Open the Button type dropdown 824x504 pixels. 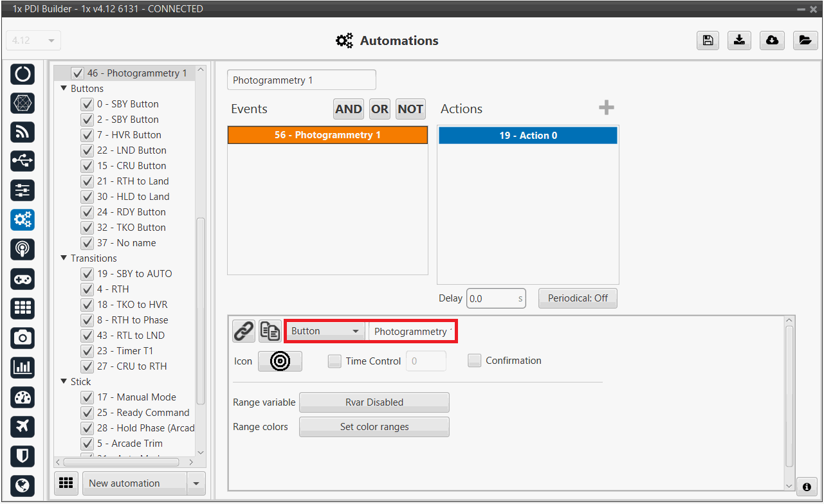325,331
